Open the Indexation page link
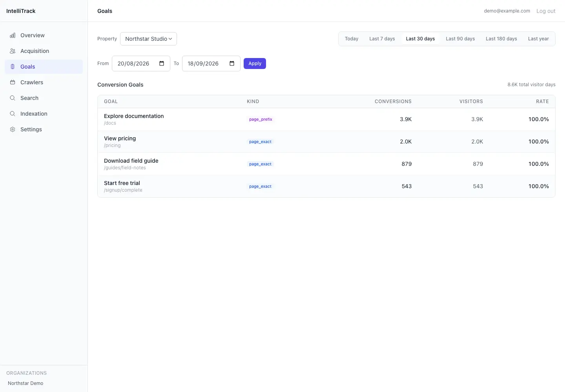 pos(44,114)
